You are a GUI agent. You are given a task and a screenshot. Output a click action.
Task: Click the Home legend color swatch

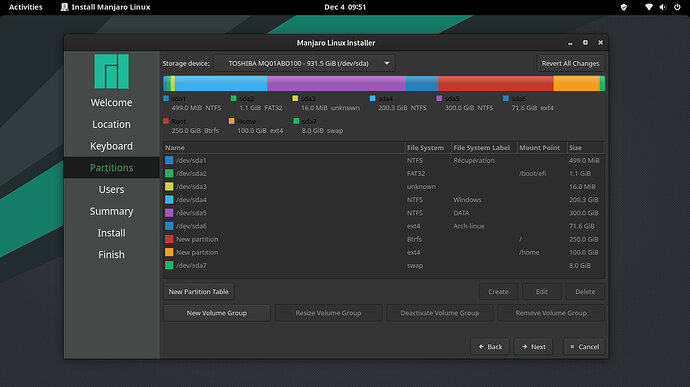(x=231, y=121)
